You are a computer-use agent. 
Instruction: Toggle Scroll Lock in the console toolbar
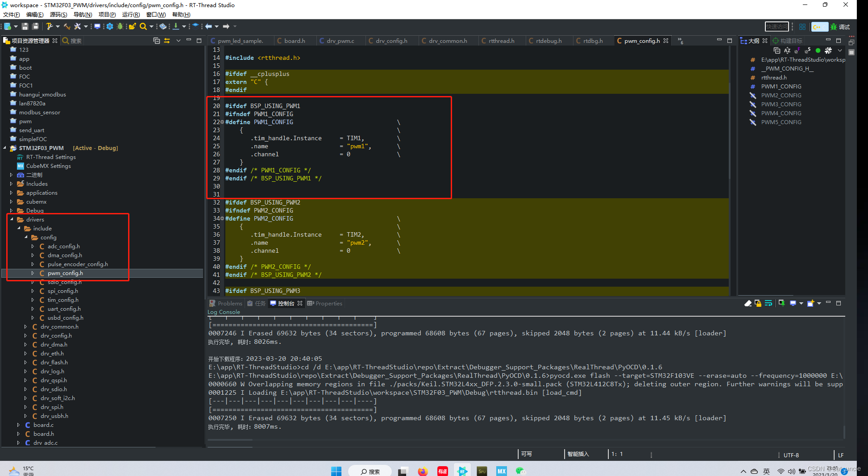(x=758, y=303)
